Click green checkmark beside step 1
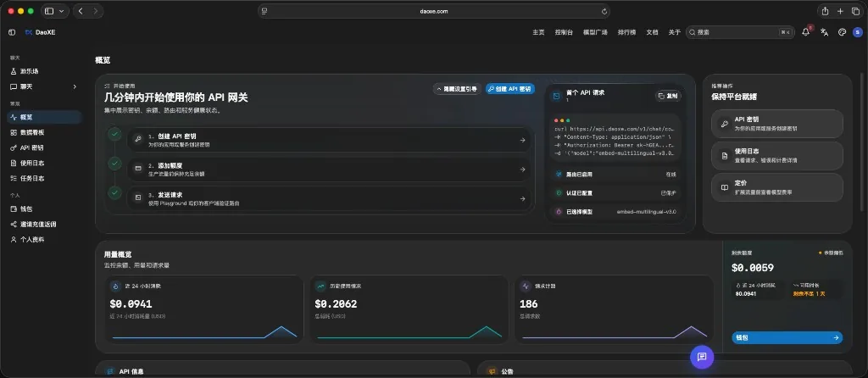The width and height of the screenshot is (868, 378). coord(114,134)
